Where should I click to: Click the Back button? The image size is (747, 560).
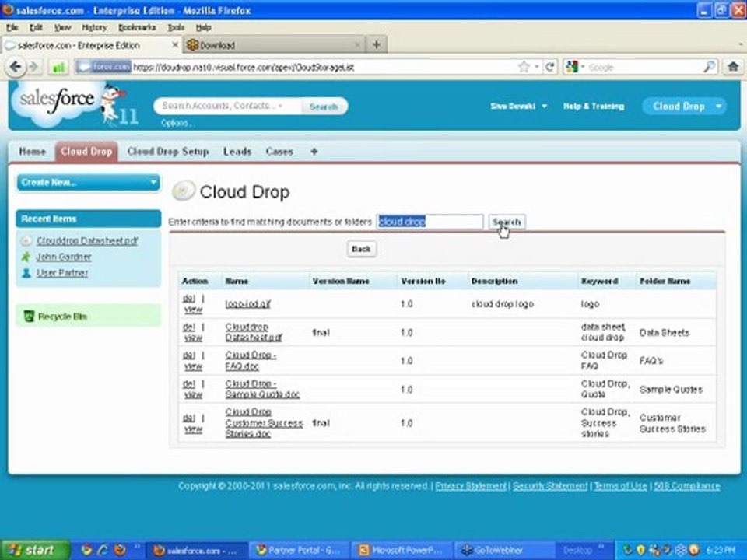point(361,249)
